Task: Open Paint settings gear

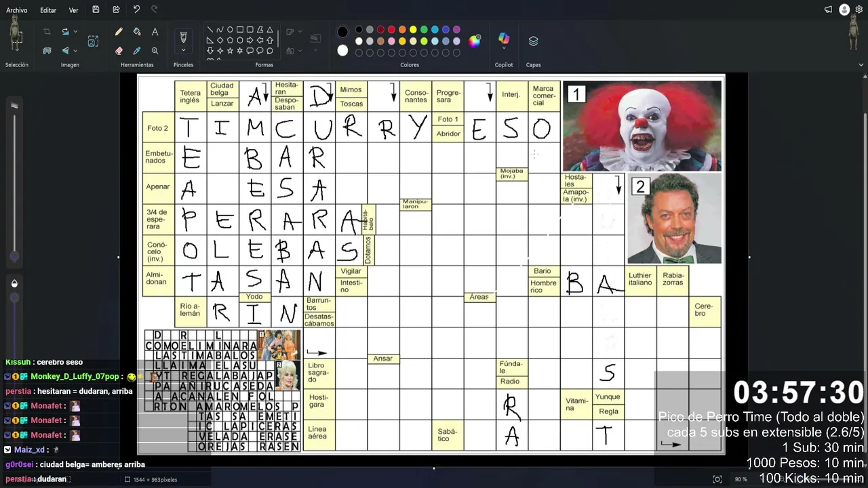Action: coord(859,9)
